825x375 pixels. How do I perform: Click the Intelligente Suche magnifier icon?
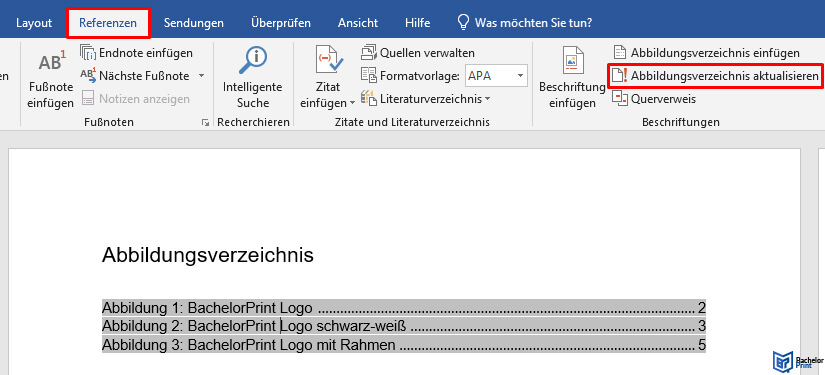click(254, 60)
